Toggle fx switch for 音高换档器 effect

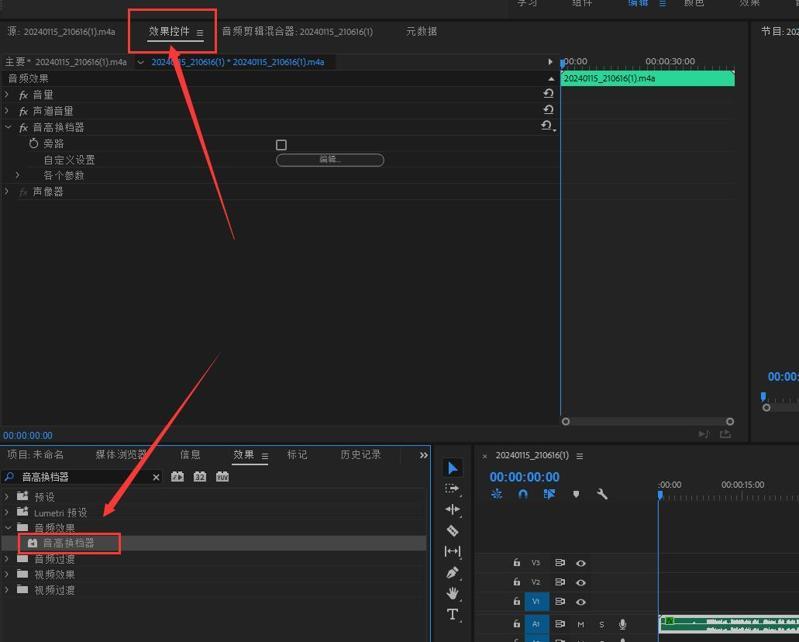pos(23,128)
